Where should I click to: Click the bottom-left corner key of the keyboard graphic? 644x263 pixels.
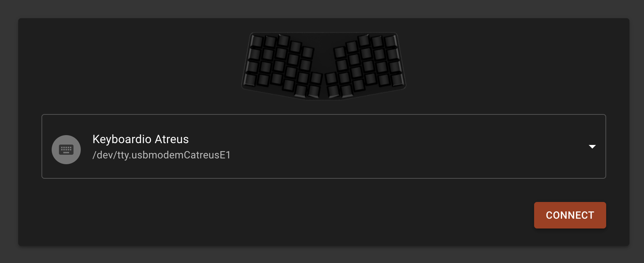(250, 79)
